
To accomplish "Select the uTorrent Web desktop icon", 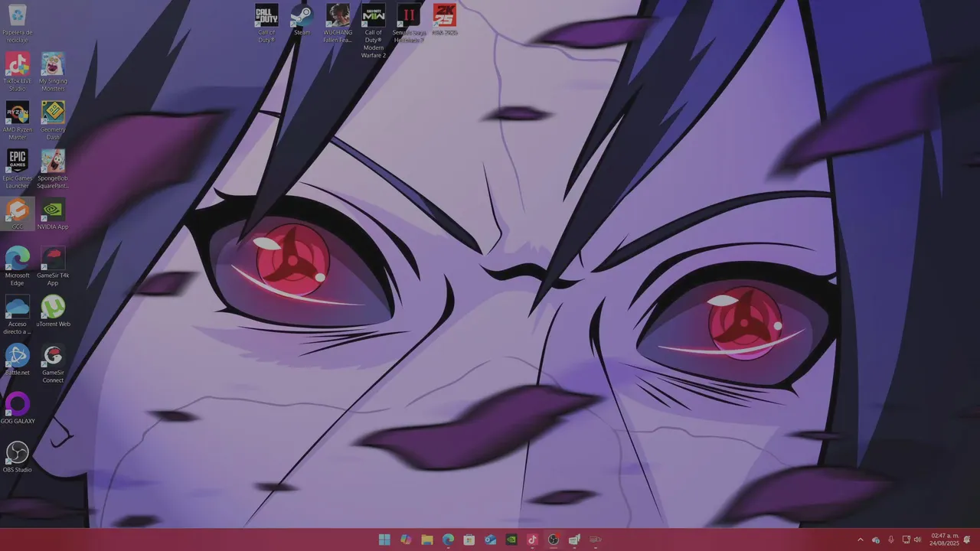I will pos(53,311).
